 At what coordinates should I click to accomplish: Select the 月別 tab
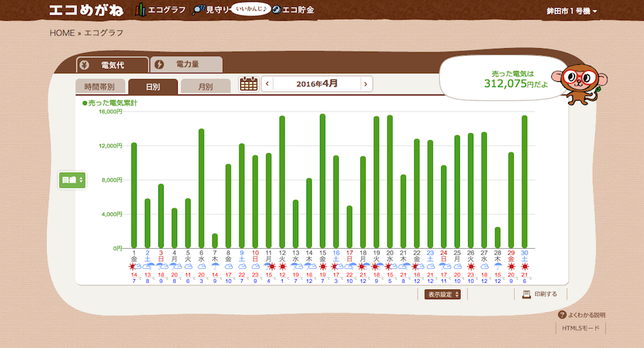[205, 86]
